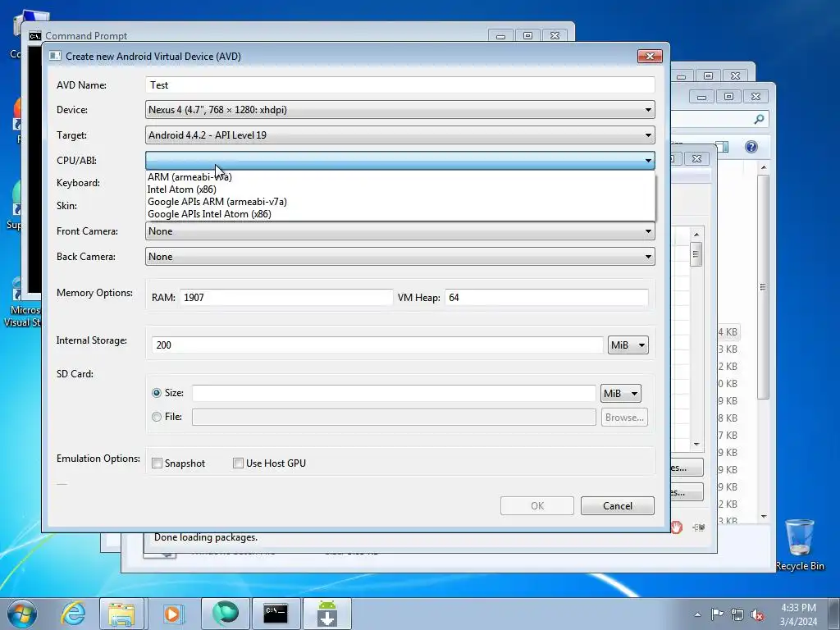
Task: Click the log icon beside the stop icon
Action: click(x=698, y=527)
